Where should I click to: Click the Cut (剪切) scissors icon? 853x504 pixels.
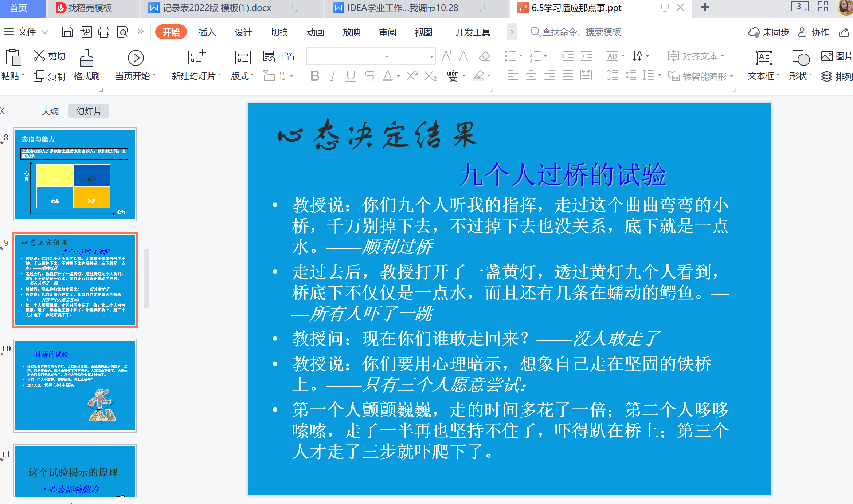tap(39, 56)
